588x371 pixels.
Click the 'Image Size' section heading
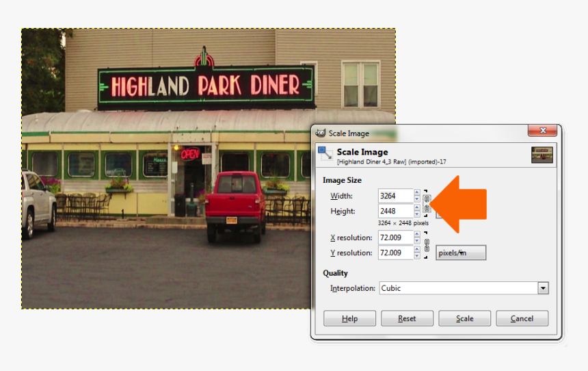click(x=342, y=180)
